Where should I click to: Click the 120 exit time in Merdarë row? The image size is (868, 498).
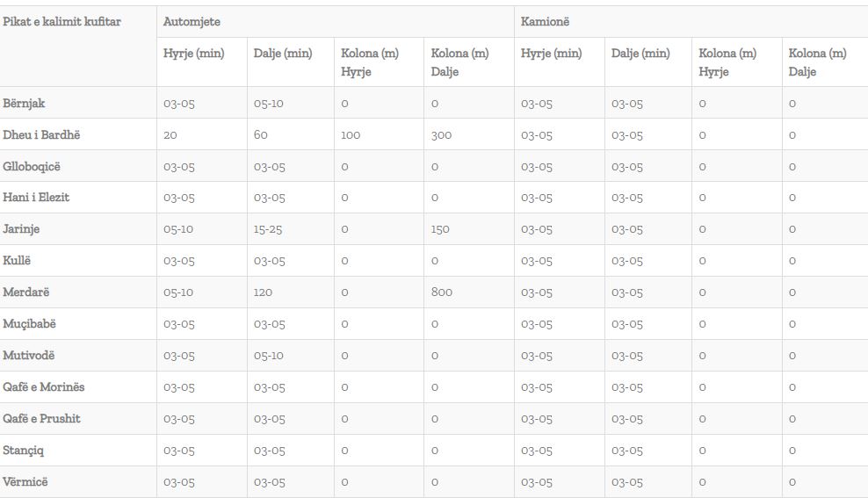point(263,292)
